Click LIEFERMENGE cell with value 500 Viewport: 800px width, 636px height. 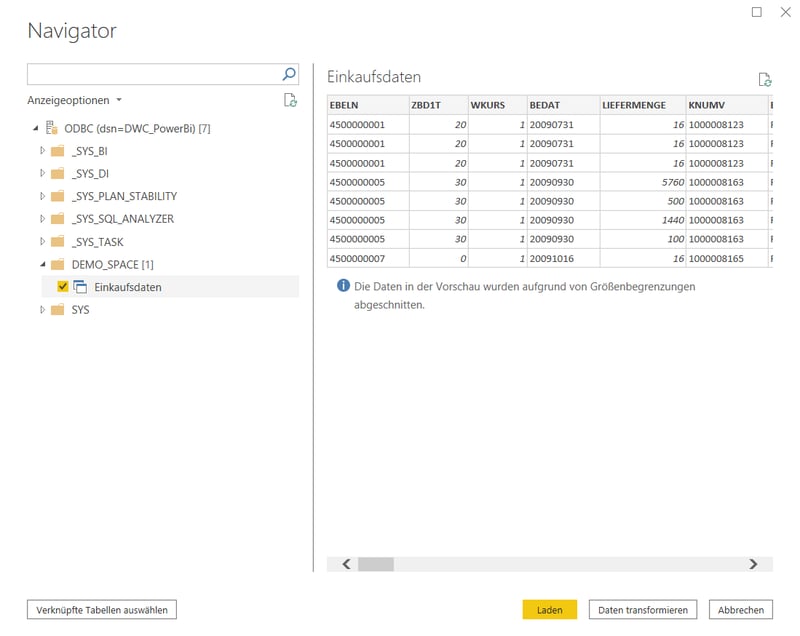tap(643, 201)
